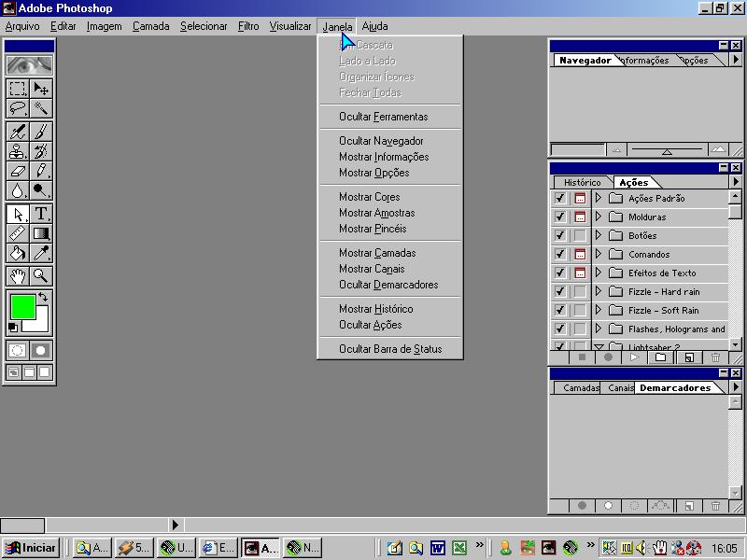
Task: Click the Navigator zoom out button
Action: tap(616, 150)
